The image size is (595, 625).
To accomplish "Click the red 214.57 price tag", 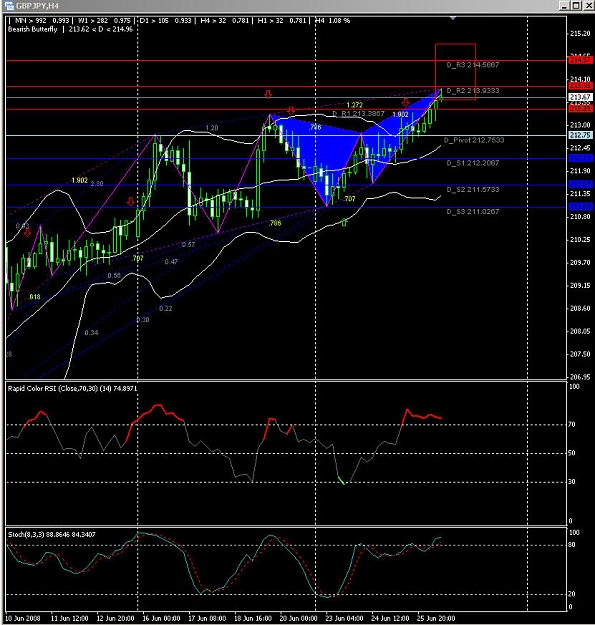I will (x=580, y=60).
